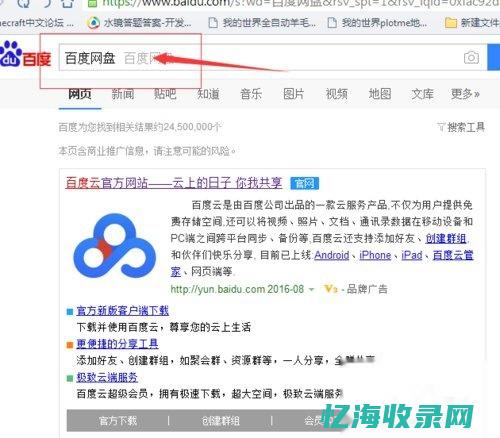The image size is (500, 438).
Task: Click the yun.baidu.com green URL
Action: point(218,289)
